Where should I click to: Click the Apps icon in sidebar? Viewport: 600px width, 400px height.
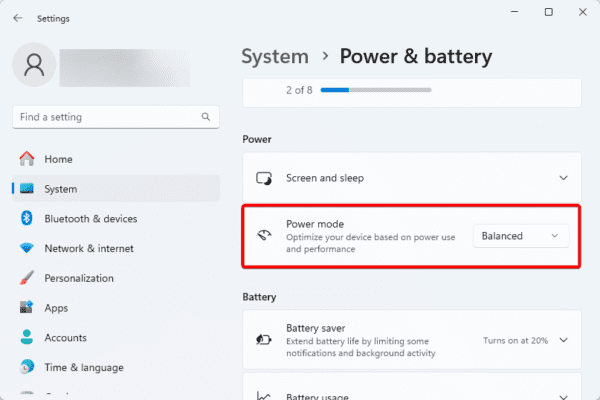[x=26, y=309]
